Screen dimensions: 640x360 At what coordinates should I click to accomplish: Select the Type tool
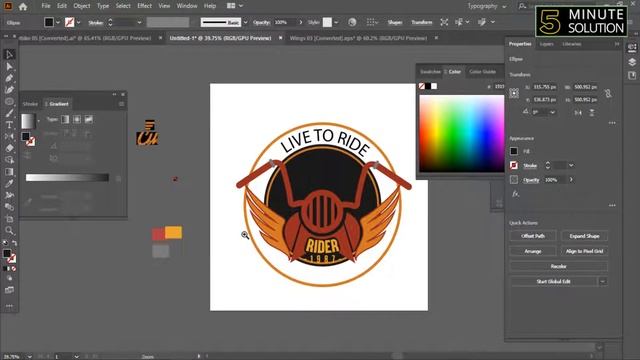pos(9,125)
